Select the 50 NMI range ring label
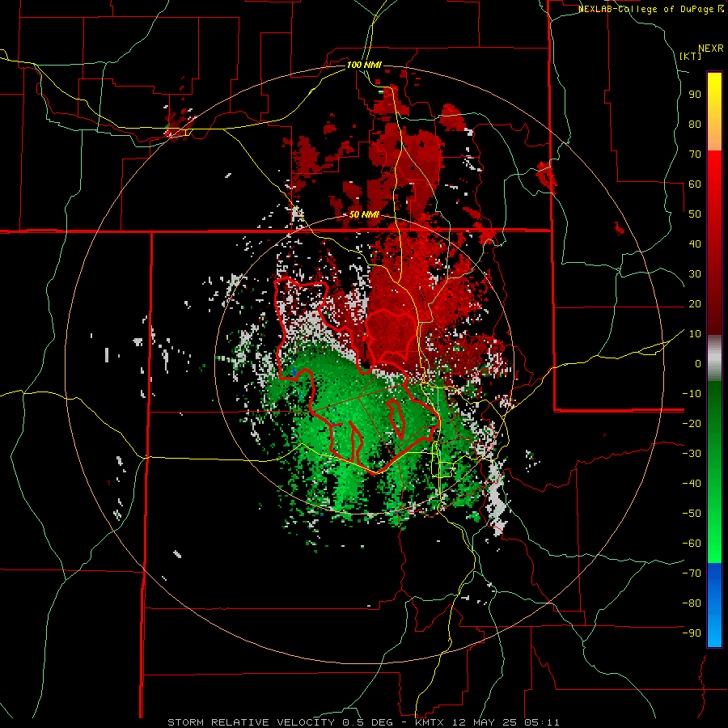 (364, 214)
